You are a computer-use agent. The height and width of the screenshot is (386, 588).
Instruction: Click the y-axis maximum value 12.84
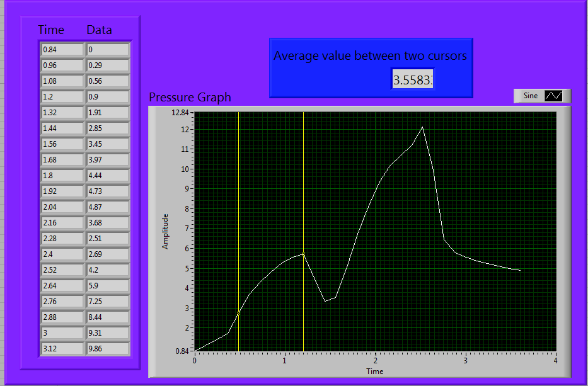tap(180, 113)
